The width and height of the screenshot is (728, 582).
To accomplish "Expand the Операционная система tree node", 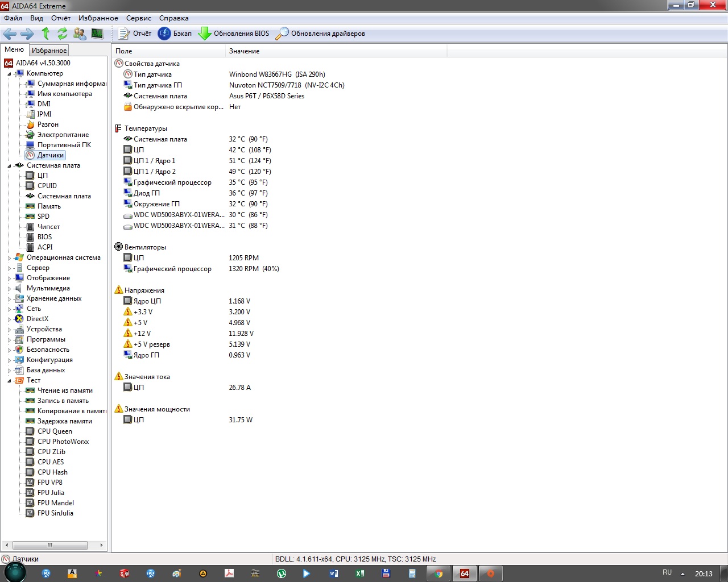I will (x=9, y=258).
